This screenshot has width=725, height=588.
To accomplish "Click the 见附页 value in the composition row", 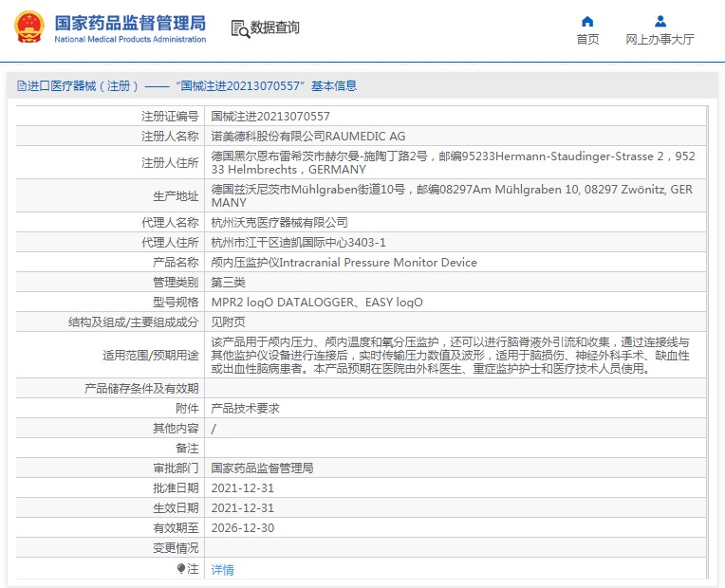I will click(227, 322).
